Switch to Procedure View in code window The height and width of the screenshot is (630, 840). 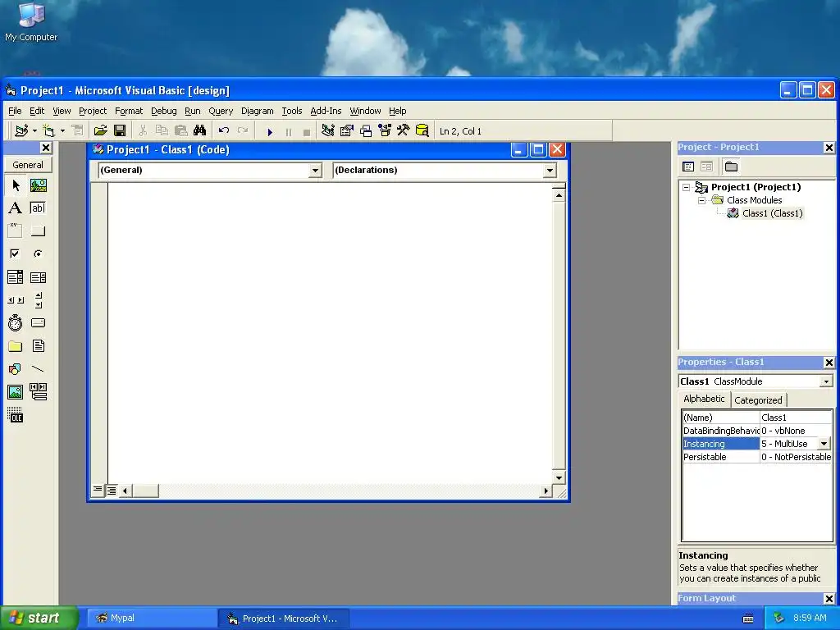pyautogui.click(x=98, y=490)
